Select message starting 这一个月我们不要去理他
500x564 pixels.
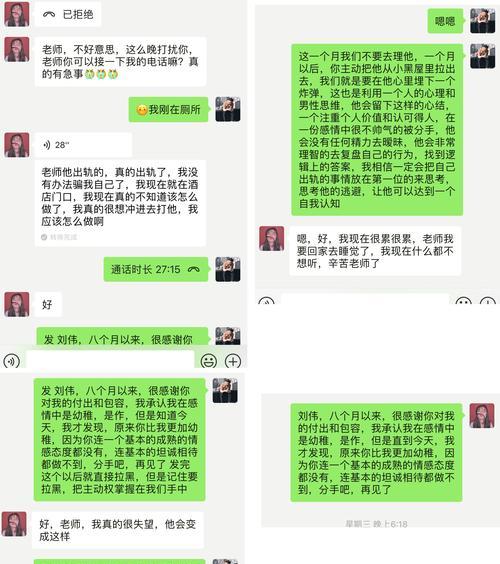point(377,130)
